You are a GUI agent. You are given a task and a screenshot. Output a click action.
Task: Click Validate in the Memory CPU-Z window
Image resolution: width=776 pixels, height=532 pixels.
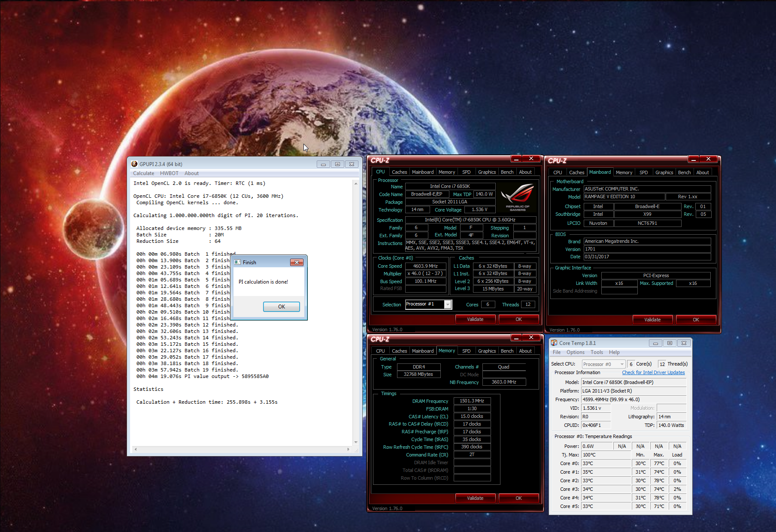(475, 498)
